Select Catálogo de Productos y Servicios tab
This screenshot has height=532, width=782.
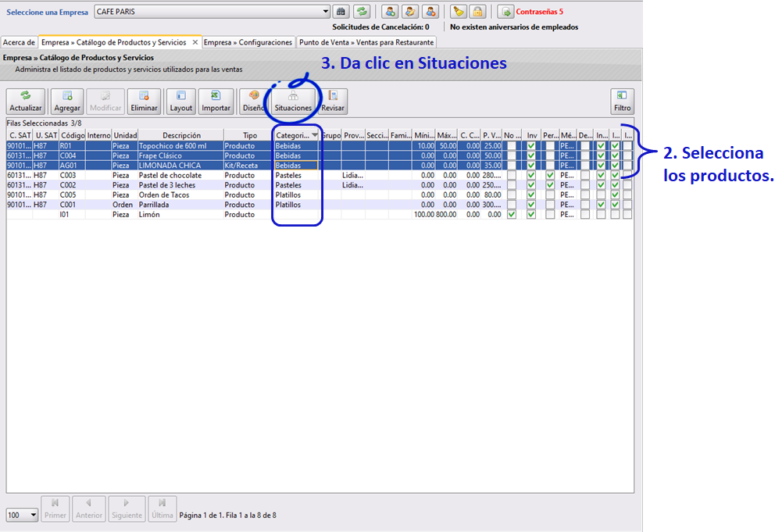(x=114, y=42)
